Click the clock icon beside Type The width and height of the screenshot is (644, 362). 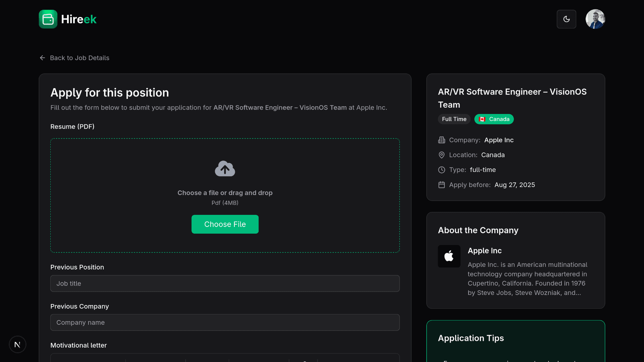[x=442, y=170]
